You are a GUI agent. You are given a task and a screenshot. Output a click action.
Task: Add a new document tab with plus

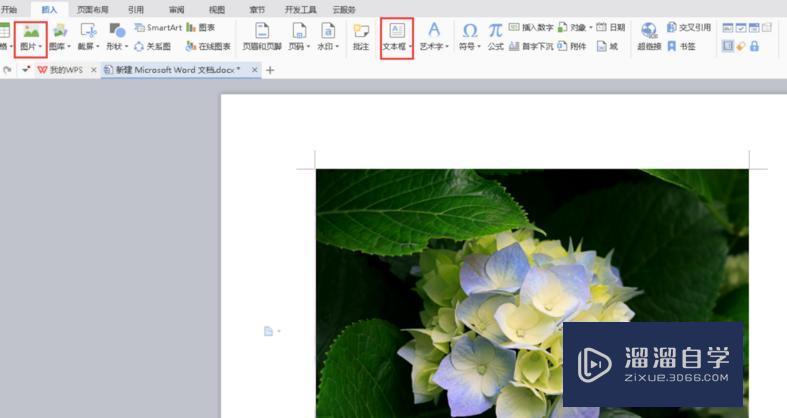(x=270, y=70)
